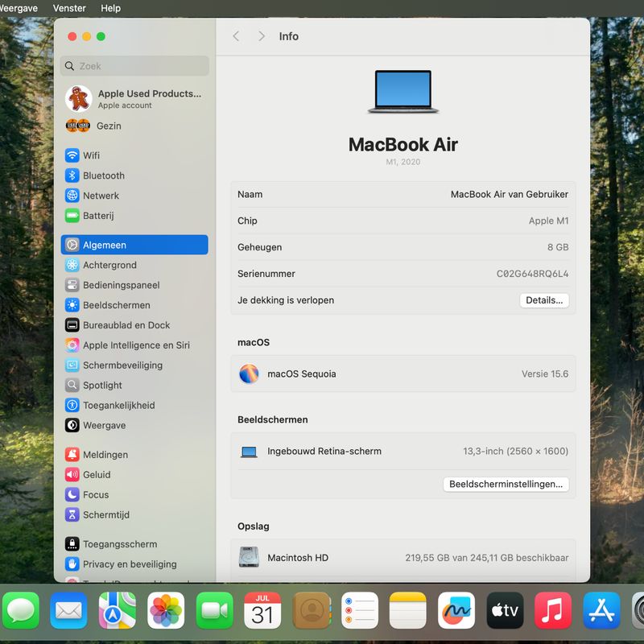Open the Focus moon icon
Screen dimensions: 644x644
[72, 495]
